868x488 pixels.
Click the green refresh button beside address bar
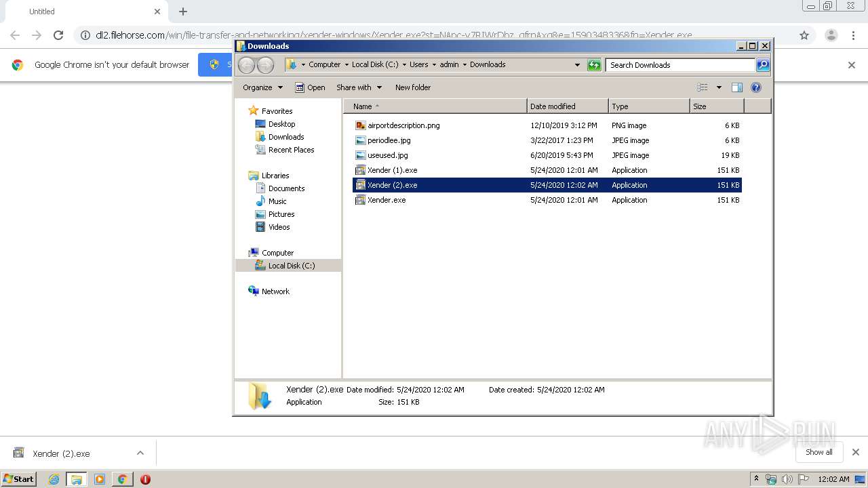point(594,65)
